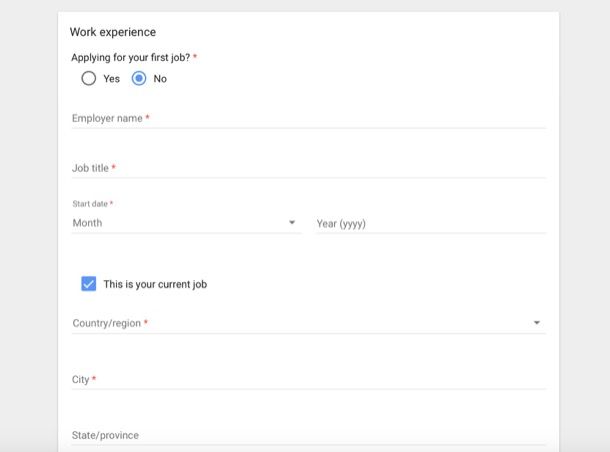Click the 'No' label text
The image size is (610, 452).
point(160,79)
